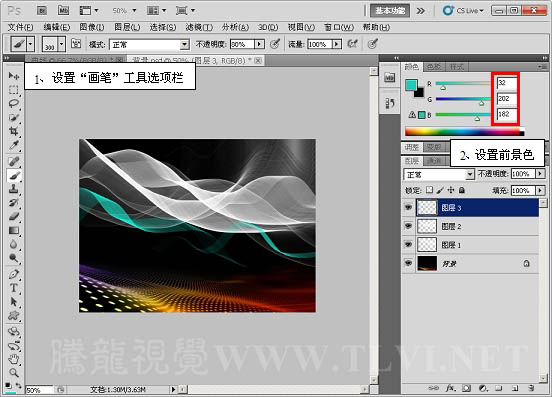Launch Mini Bridge from top bar

[x=63, y=11]
